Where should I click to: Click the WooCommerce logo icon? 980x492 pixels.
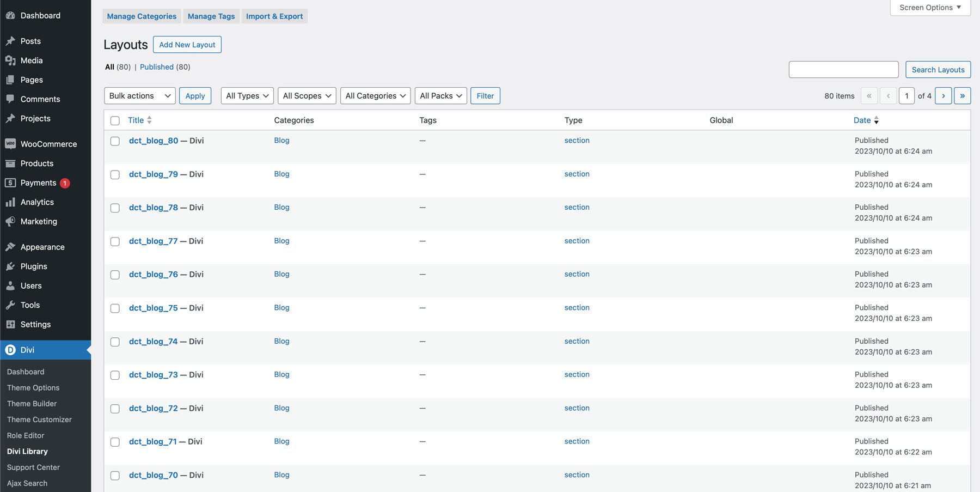tap(10, 144)
